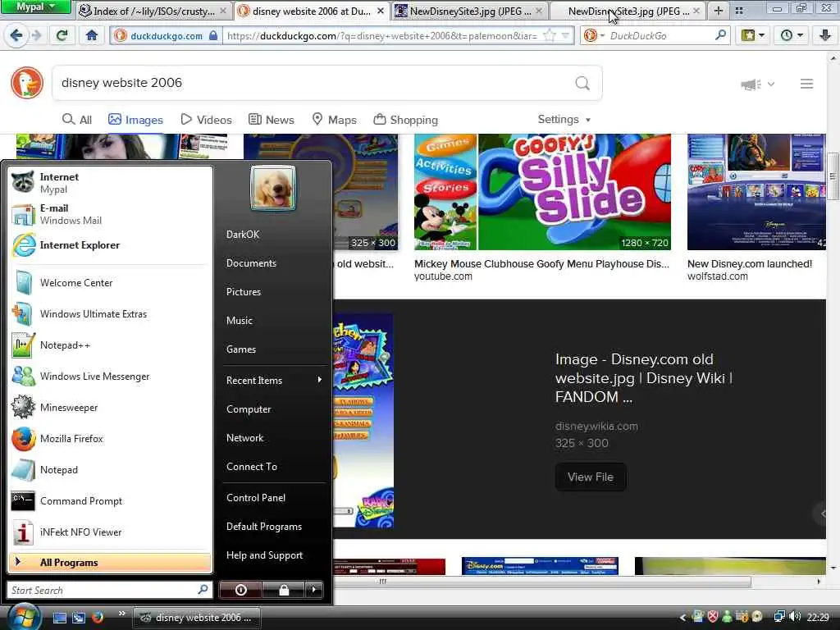Open Goofy's Silly Slide thumbnail
Image resolution: width=840 pixels, height=630 pixels.
pos(542,192)
